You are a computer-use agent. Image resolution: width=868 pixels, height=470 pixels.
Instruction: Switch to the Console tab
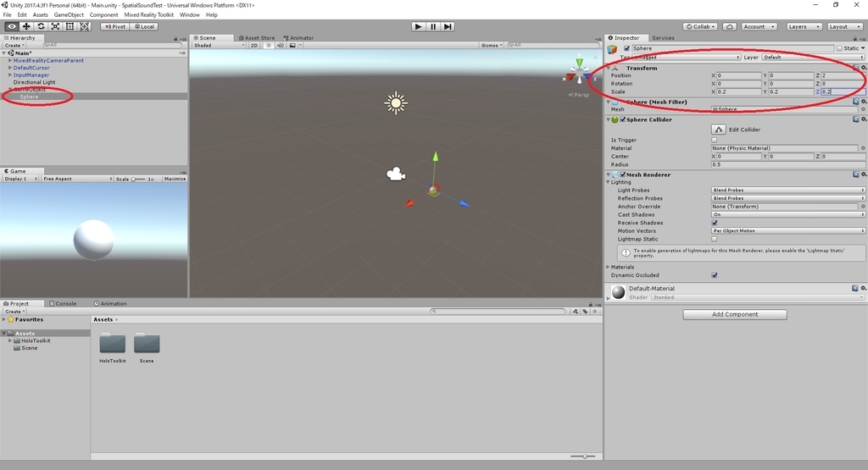(63, 303)
